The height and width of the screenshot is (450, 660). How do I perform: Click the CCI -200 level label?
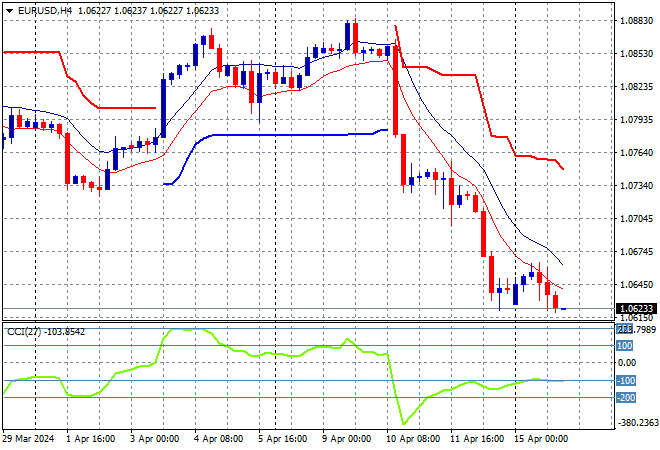pyautogui.click(x=626, y=397)
